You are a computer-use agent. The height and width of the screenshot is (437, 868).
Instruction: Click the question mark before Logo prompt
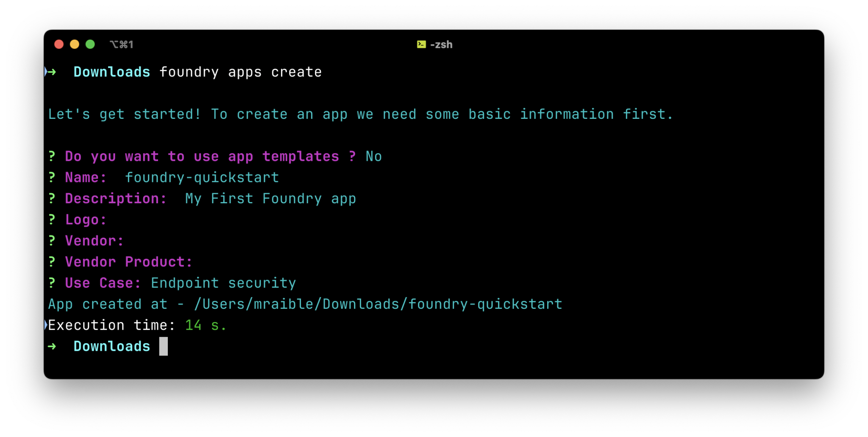tap(52, 219)
